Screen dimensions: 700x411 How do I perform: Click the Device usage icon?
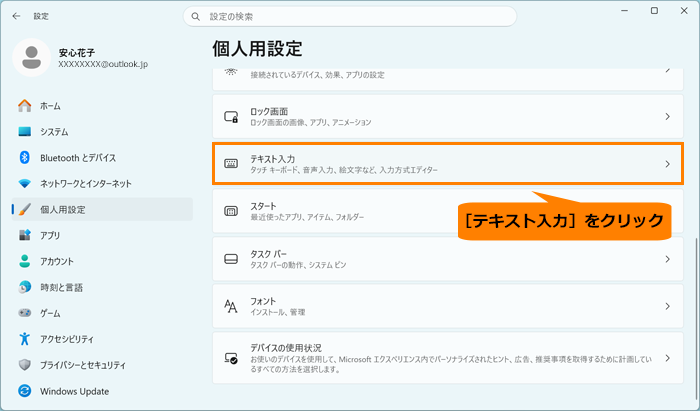click(x=231, y=358)
